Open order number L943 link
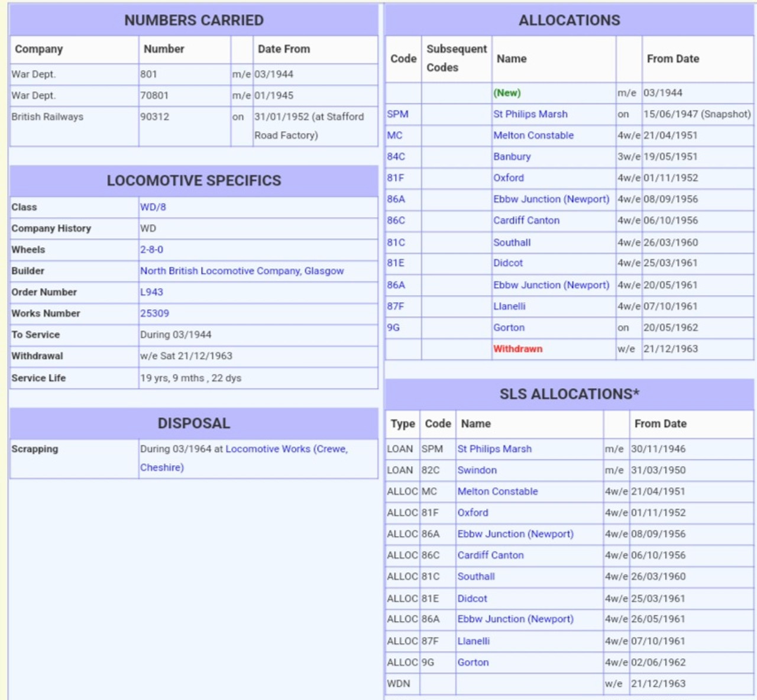 151,292
